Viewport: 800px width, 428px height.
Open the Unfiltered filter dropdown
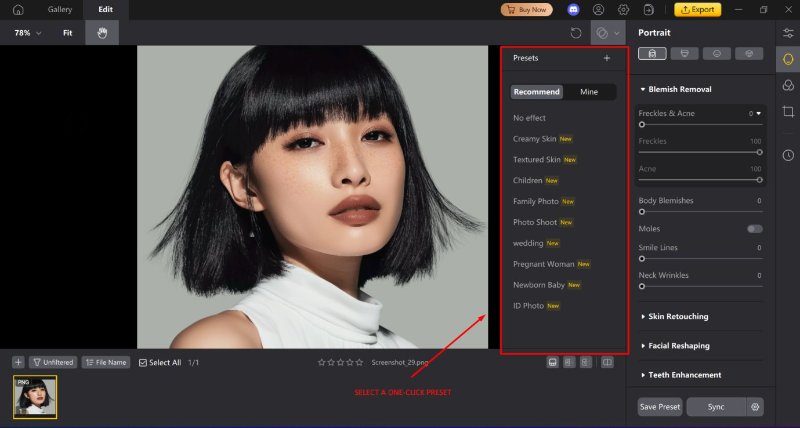click(53, 362)
